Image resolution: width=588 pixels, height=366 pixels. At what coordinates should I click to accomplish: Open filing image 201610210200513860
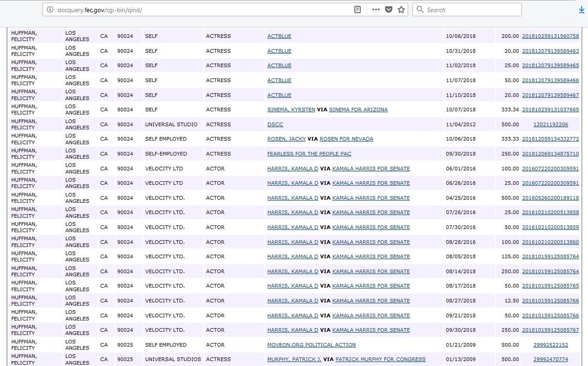[550, 242]
